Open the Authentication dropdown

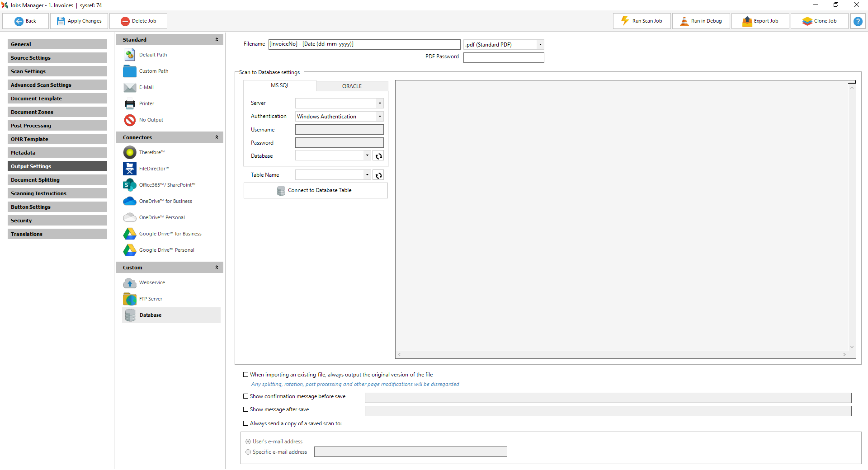(x=380, y=117)
